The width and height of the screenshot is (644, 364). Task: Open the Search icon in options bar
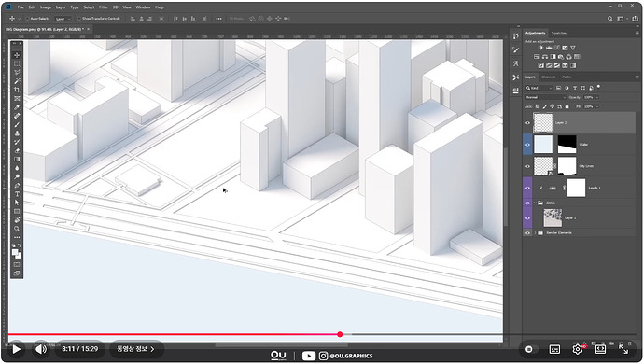(609, 19)
